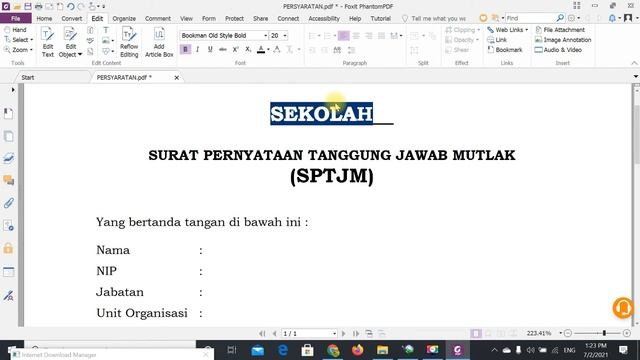Insert a Link rectangle
The height and width of the screenshot is (360, 640).
(497, 40)
